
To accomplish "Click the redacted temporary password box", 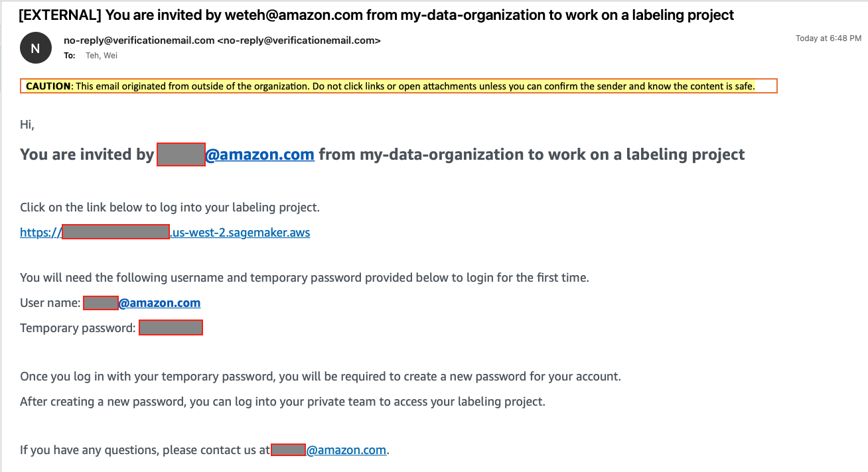I will pyautogui.click(x=171, y=327).
